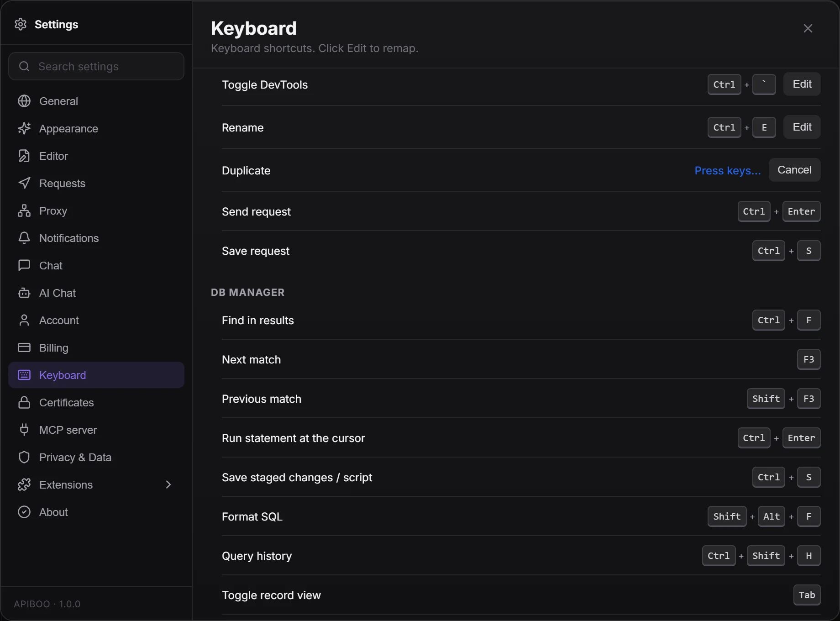Click the Editor file-pen icon
This screenshot has height=621, width=840.
(x=24, y=156)
